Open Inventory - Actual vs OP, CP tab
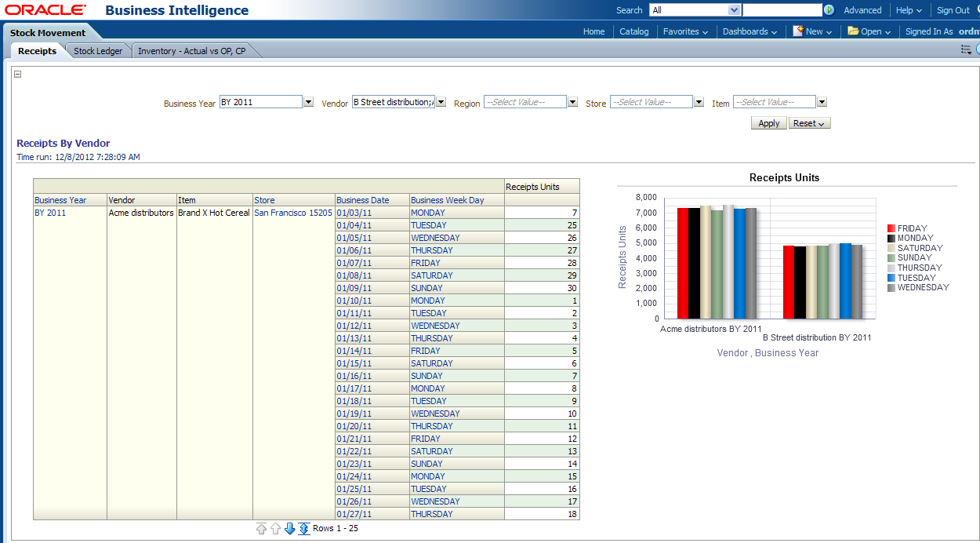This screenshot has width=980, height=543. tap(191, 51)
